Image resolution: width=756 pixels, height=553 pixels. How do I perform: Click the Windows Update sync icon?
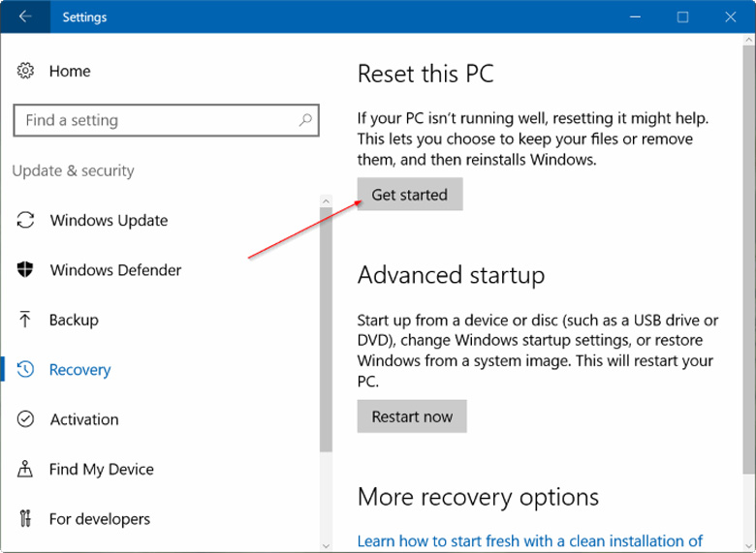click(x=25, y=220)
